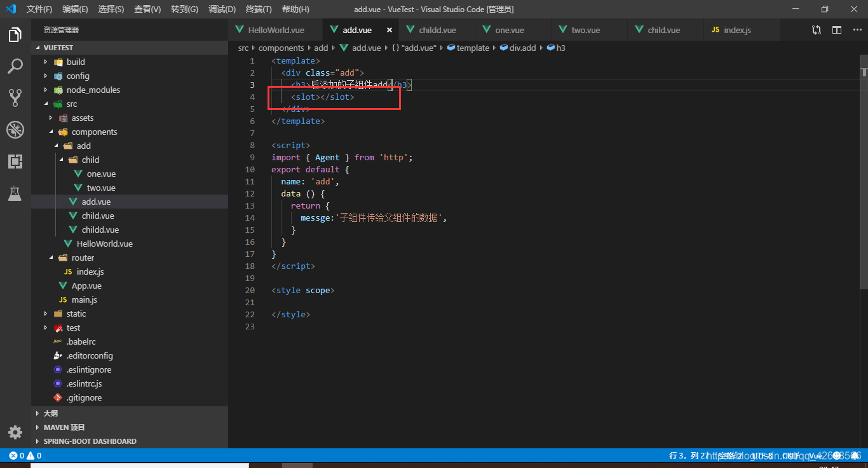The height and width of the screenshot is (468, 868).
Task: Open childd.vue in the file tree
Action: click(130, 230)
